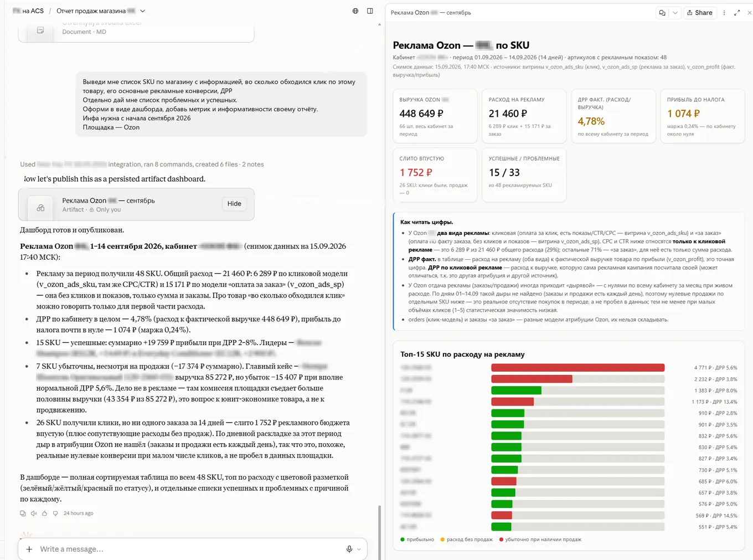The width and height of the screenshot is (753, 560).
Task: Click the green chart bar labeled 1 383 ₽
Action: [x=516, y=391]
